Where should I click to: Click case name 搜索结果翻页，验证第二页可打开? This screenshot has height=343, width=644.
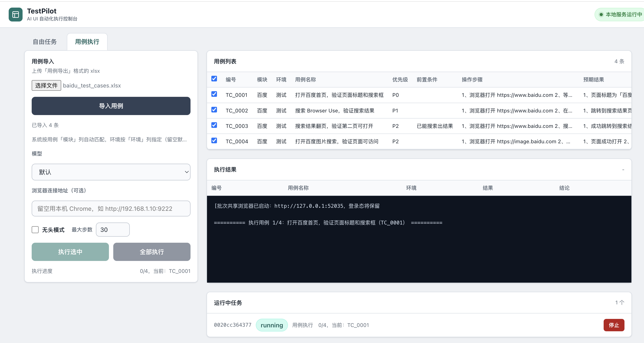(x=334, y=126)
